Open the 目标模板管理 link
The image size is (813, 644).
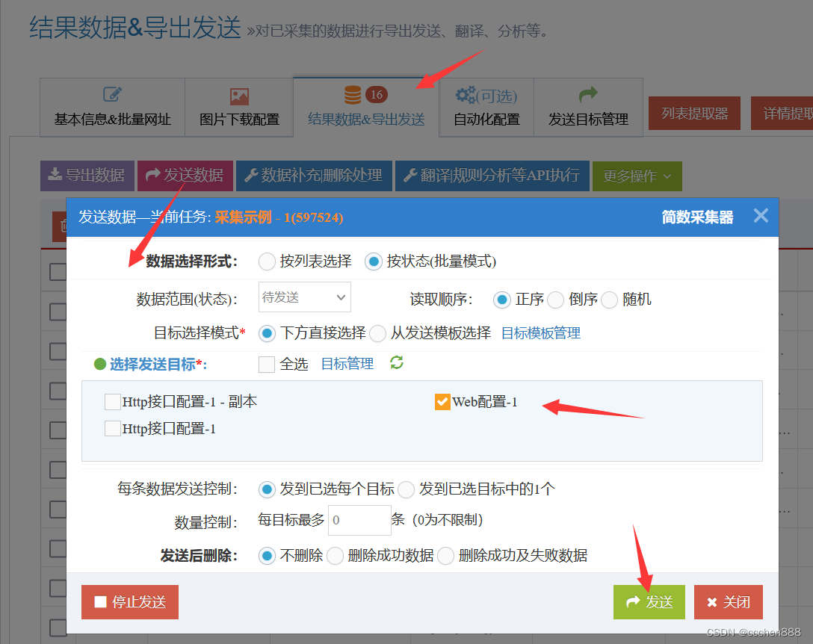click(x=541, y=333)
